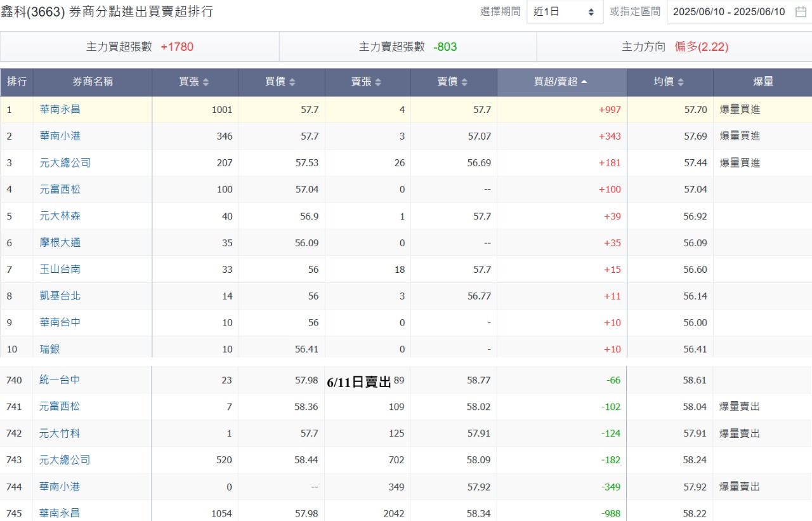Image resolution: width=812 pixels, height=521 pixels.
Task: Open the 近1日 period dropdown
Action: (565, 12)
